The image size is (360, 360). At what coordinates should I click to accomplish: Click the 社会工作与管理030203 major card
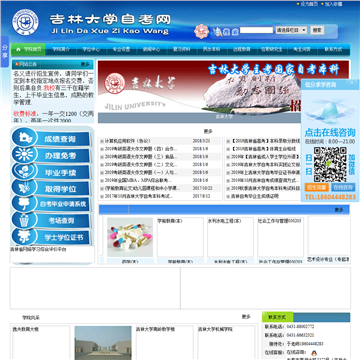(281, 237)
